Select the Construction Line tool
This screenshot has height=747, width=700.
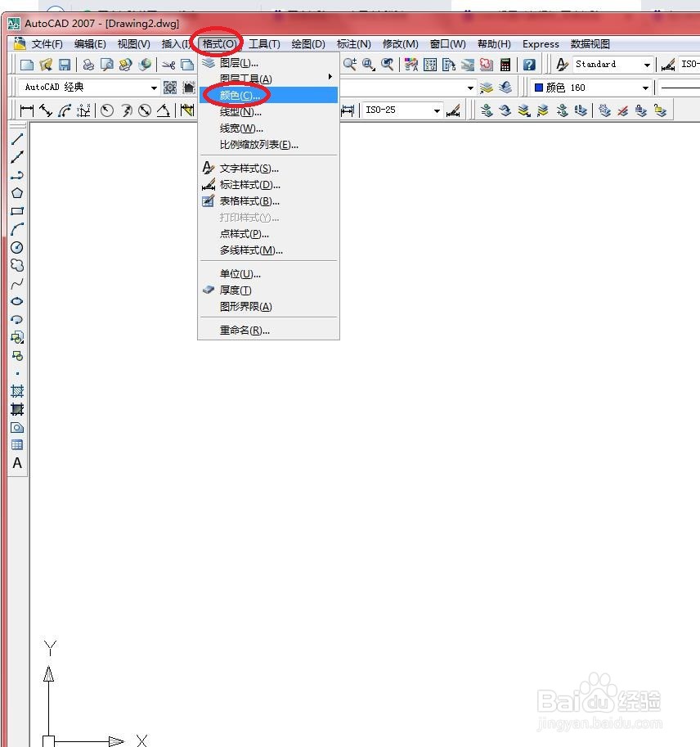coord(17,157)
